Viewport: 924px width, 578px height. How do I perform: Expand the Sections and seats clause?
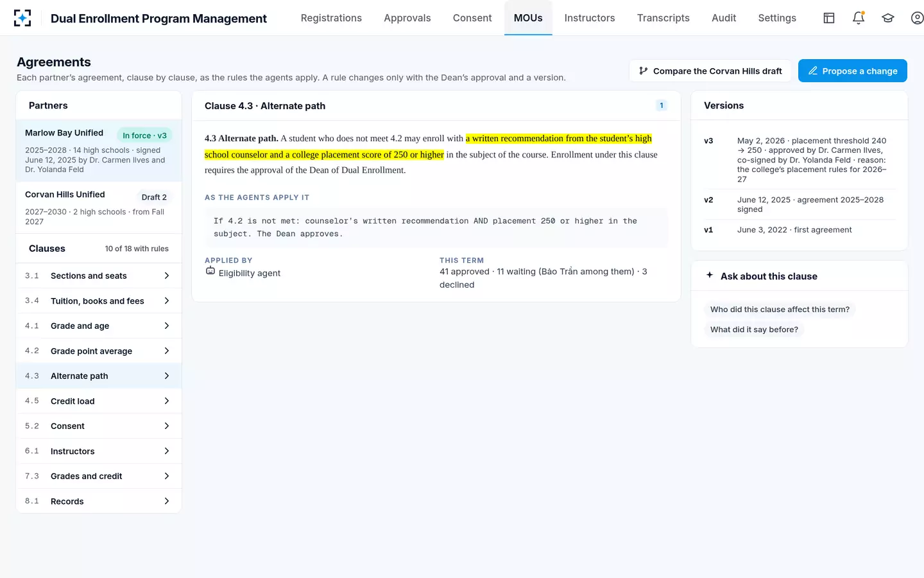[99, 276]
